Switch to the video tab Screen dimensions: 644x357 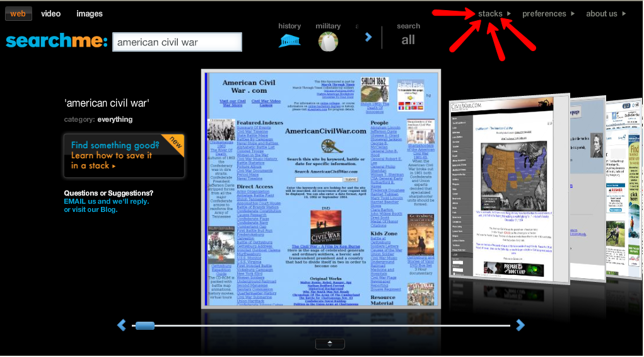tap(51, 13)
